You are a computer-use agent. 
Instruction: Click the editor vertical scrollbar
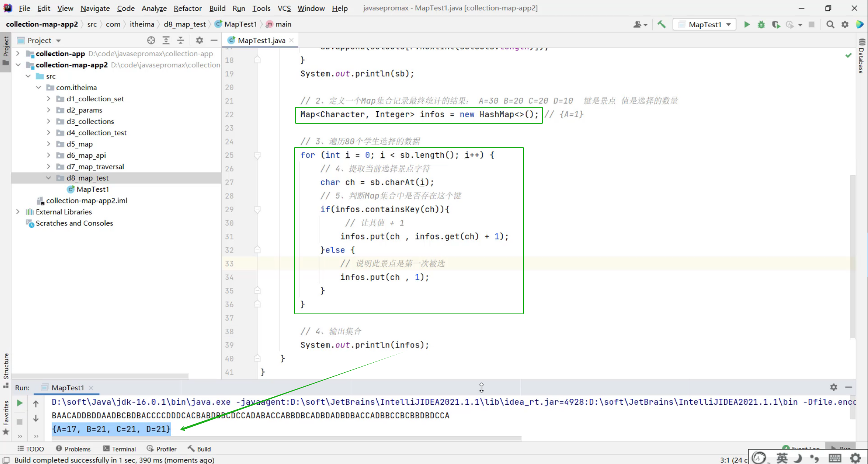tap(852, 256)
